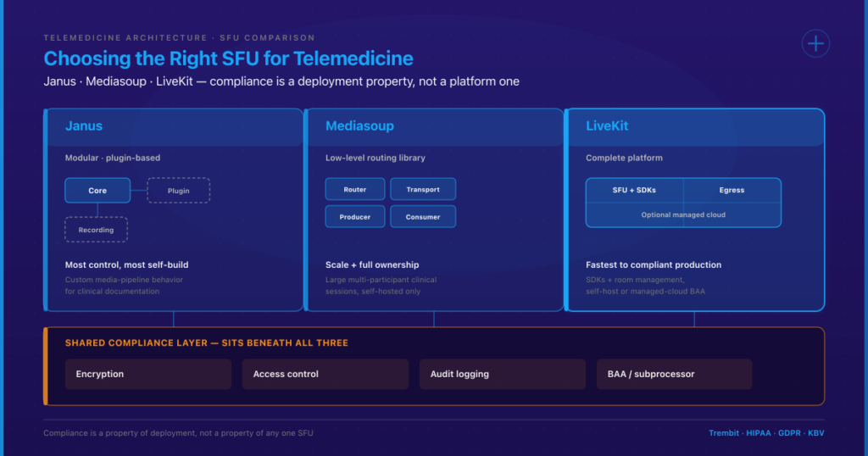Click 'Modular · plugin-based' text
Viewport: 868px width, 456px height.
point(113,158)
